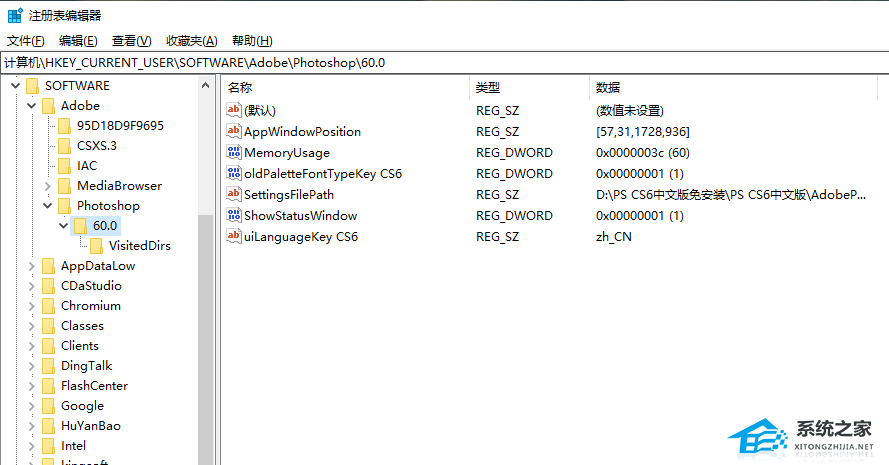Open the 帮助(H) menu

pyautogui.click(x=252, y=41)
